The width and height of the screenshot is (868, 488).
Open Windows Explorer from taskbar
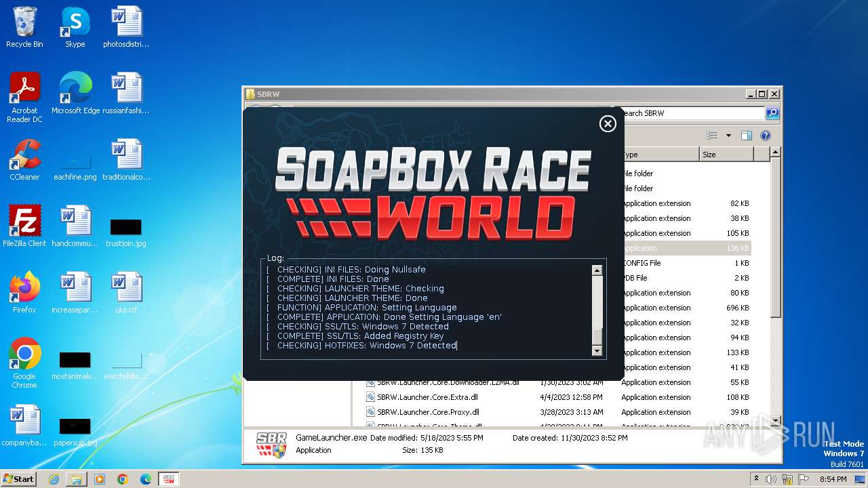pos(77,479)
